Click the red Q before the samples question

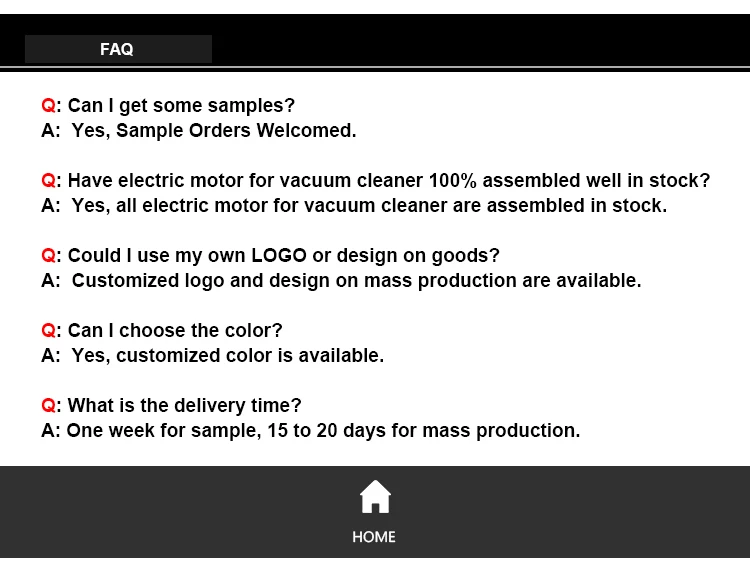48,106
